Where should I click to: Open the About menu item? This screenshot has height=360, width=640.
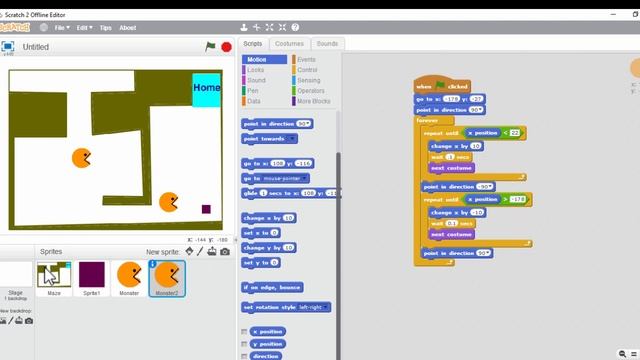[128, 28]
